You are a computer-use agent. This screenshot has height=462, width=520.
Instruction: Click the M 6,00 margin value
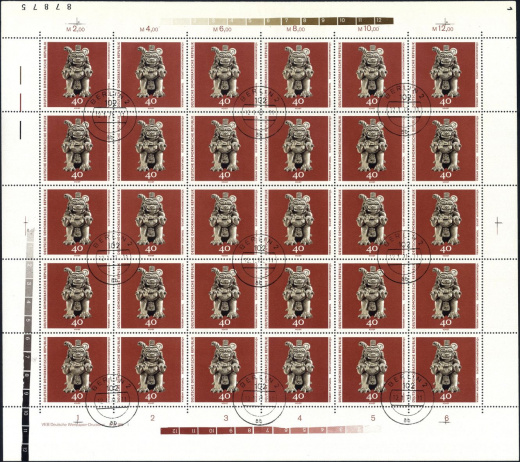pyautogui.click(x=222, y=29)
